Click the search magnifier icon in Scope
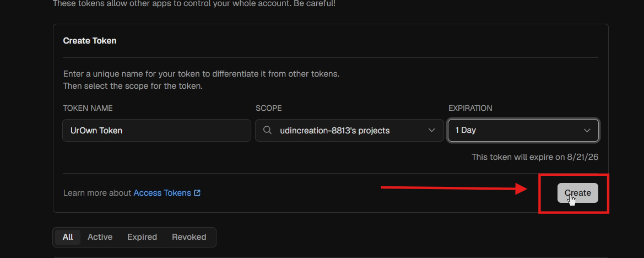 point(267,130)
